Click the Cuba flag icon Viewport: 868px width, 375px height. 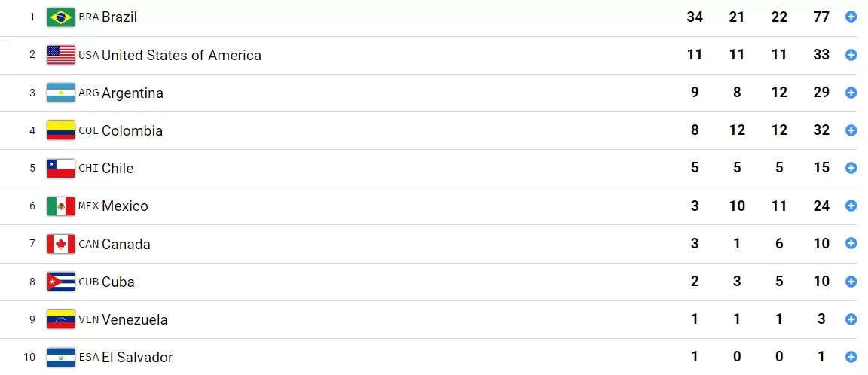[61, 282]
